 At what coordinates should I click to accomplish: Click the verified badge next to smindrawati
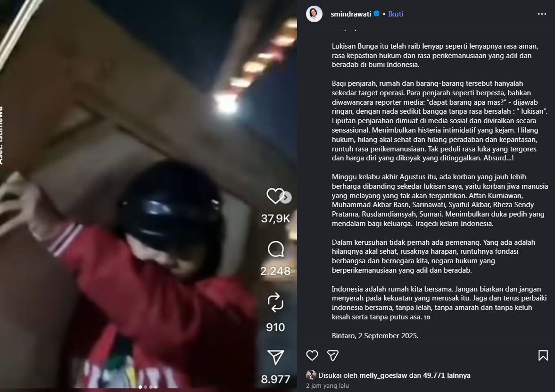pos(377,14)
